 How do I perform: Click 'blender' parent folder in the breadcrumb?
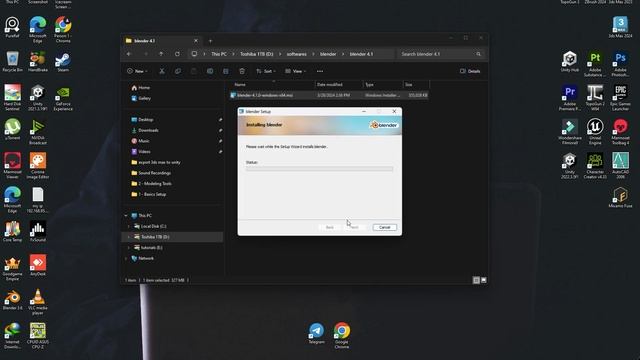(328, 54)
